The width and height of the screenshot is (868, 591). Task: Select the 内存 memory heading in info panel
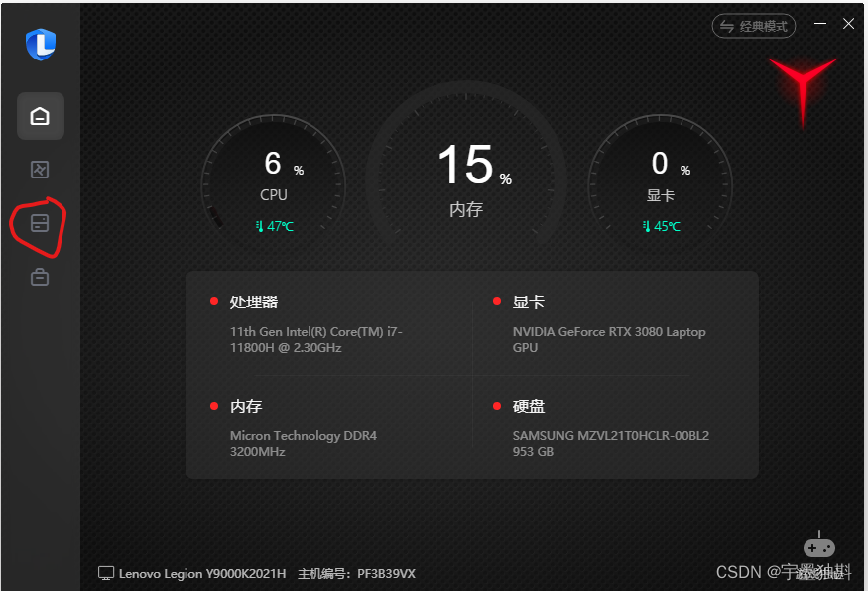246,406
